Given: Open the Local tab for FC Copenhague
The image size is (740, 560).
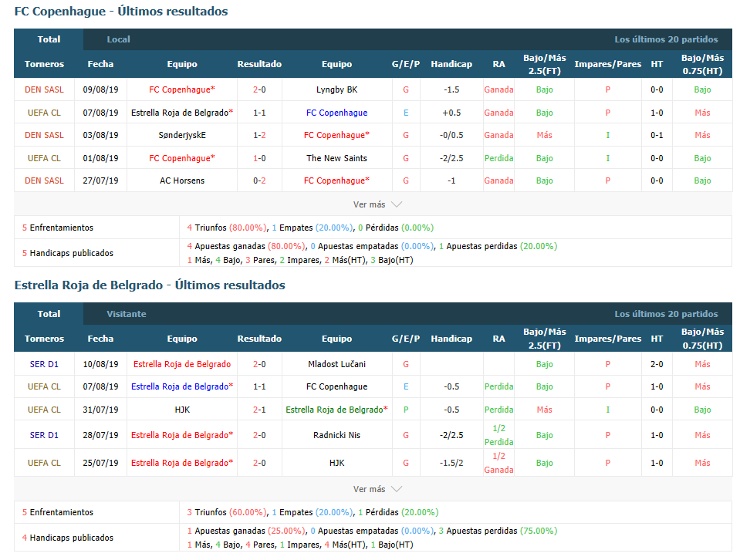Looking at the screenshot, I should pyautogui.click(x=118, y=39).
